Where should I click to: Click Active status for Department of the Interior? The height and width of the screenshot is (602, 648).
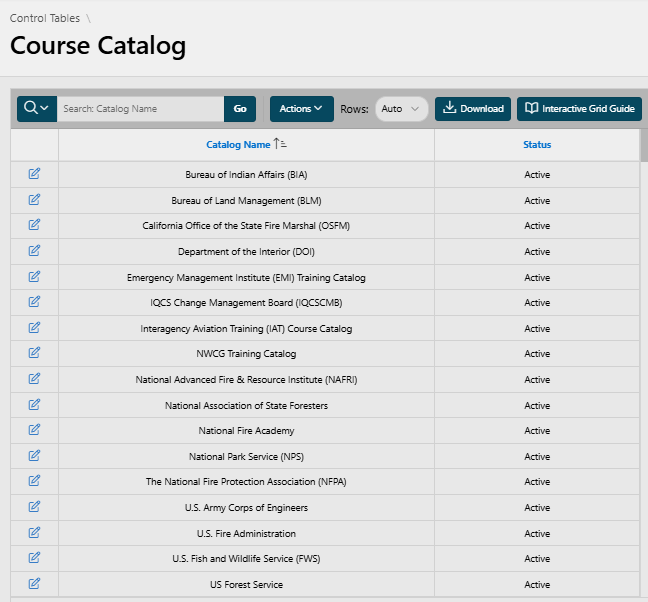[x=537, y=252]
